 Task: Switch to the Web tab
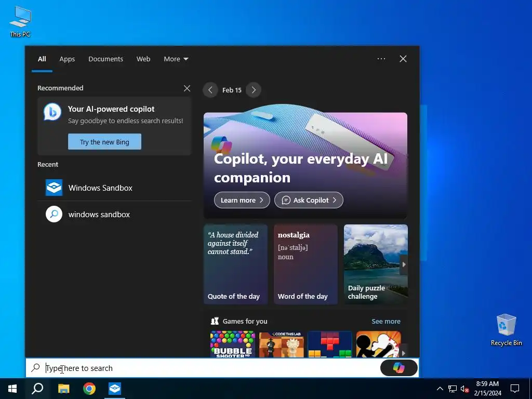pyautogui.click(x=143, y=59)
